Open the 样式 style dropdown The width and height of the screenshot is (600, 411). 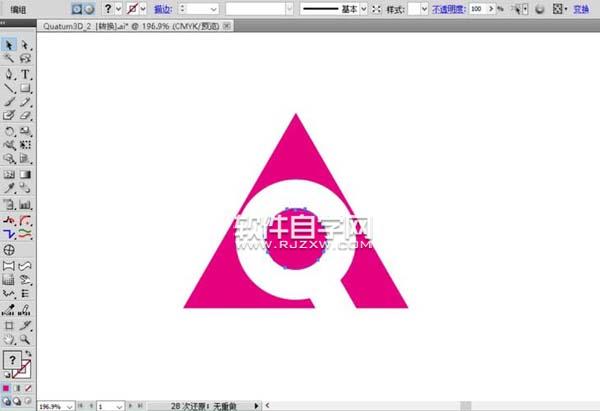click(x=424, y=9)
